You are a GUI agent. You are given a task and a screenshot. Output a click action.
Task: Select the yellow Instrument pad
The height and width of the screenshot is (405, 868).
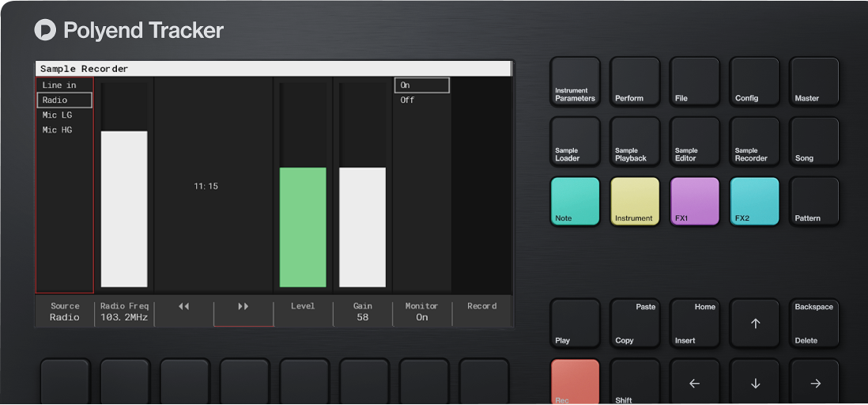[635, 201]
